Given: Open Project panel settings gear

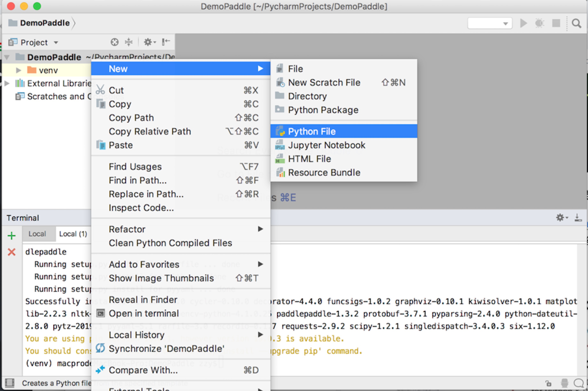Looking at the screenshot, I should 149,42.
